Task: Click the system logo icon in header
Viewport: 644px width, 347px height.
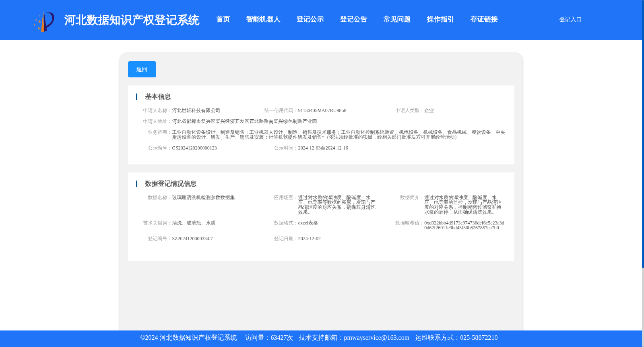Action: [x=44, y=21]
